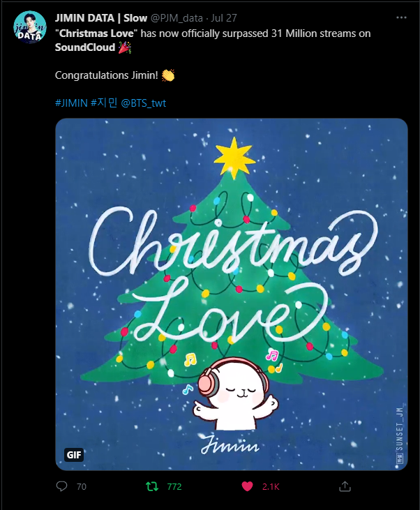Viewport: 420px width, 510px height.
Task: Click the green retweet arrows icon
Action: (x=152, y=486)
